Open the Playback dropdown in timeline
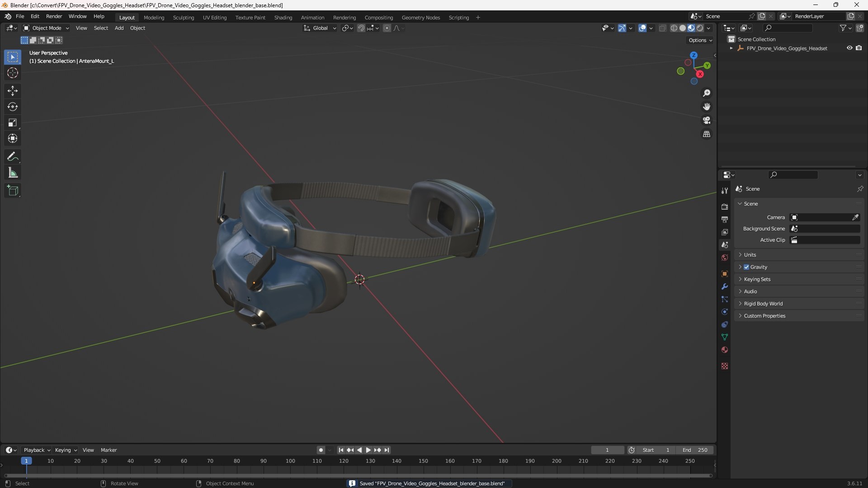 pos(37,450)
